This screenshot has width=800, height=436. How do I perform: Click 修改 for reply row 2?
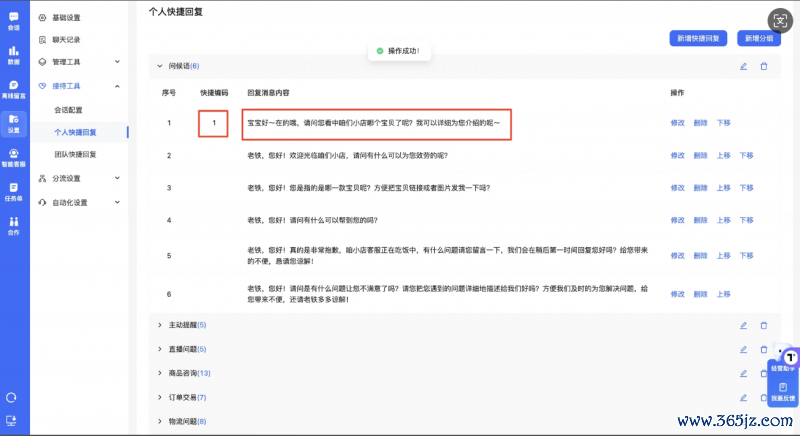coord(678,156)
